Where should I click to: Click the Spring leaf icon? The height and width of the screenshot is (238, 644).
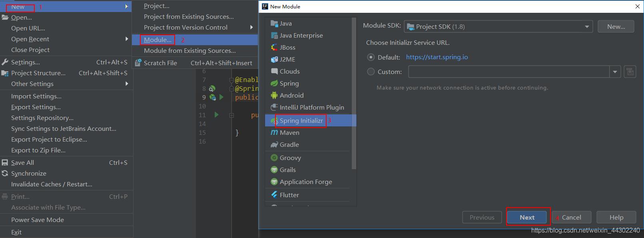pos(274,83)
